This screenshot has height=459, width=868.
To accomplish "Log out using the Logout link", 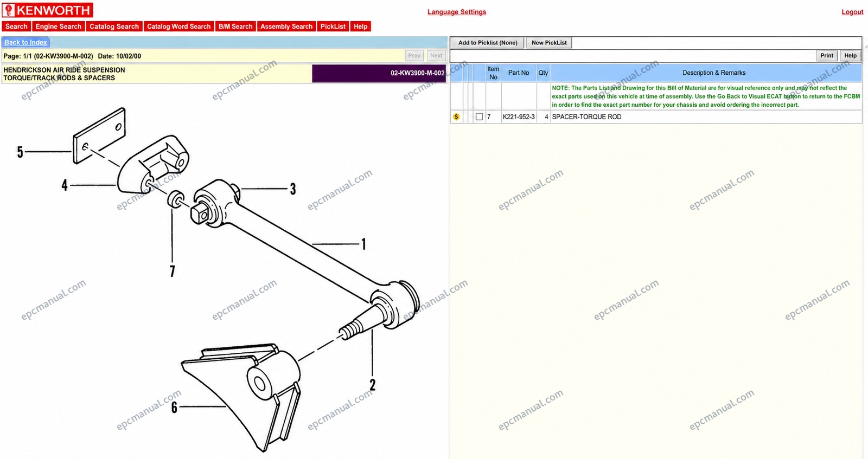I will (x=852, y=12).
